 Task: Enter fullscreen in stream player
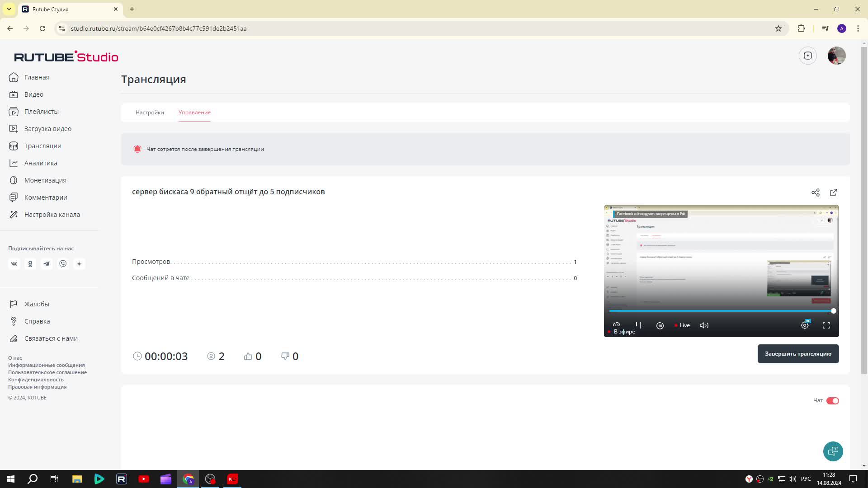pyautogui.click(x=826, y=325)
